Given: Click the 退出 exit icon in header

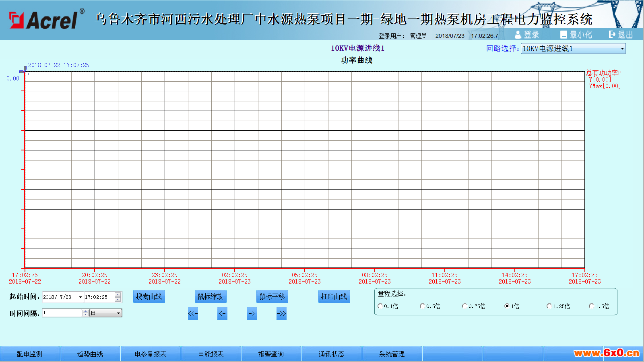Looking at the screenshot, I should pos(612,35).
